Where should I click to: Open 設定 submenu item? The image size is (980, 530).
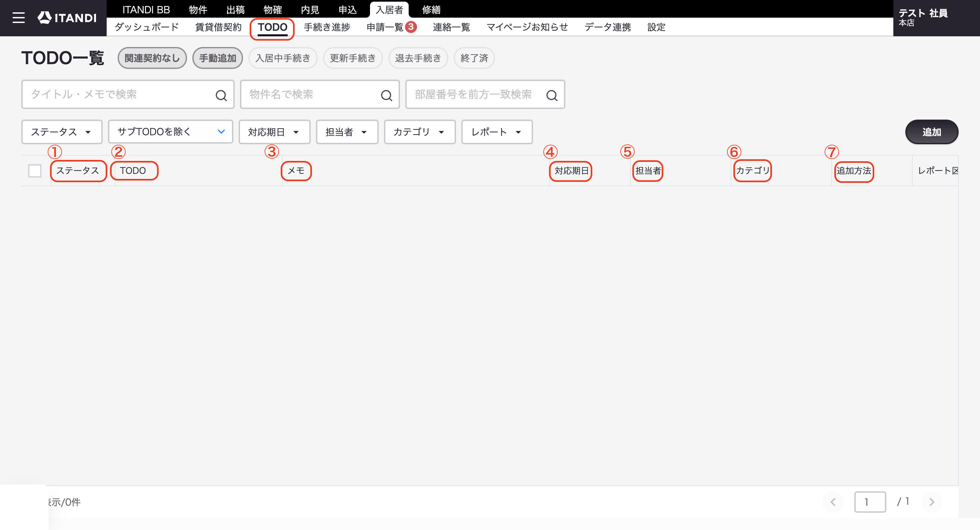tap(656, 27)
